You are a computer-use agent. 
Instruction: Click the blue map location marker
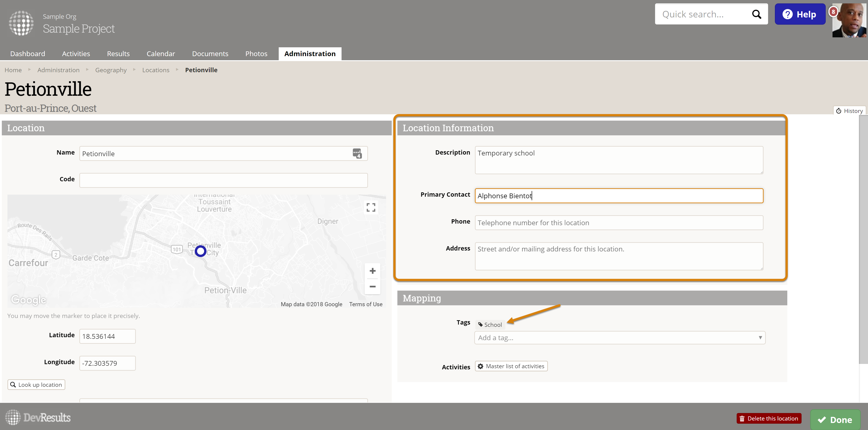click(200, 251)
